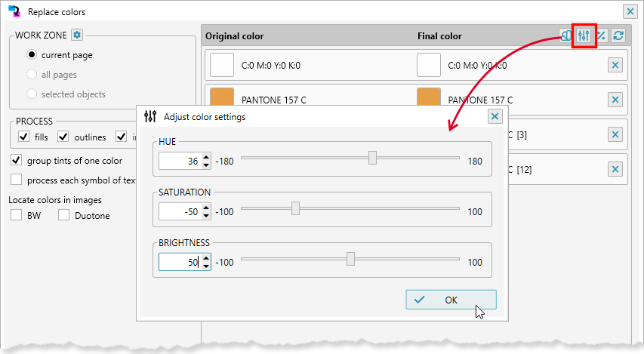Enable the Duotone image color option
Viewport: 644px width, 354px height.
point(63,215)
